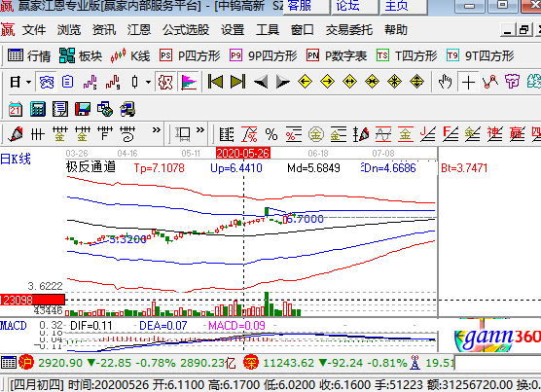The width and height of the screenshot is (541, 392).
Task: Switch to the K线 candlestick chart
Action: click(x=130, y=55)
